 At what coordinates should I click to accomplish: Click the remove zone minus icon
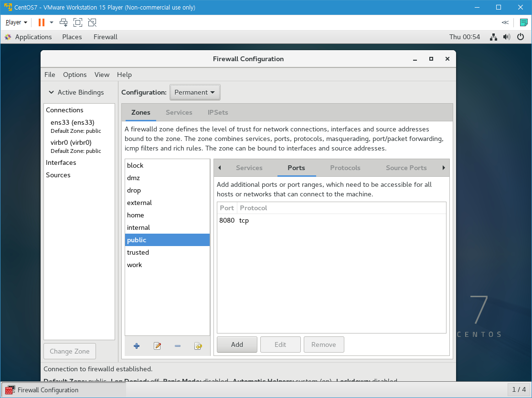pyautogui.click(x=178, y=346)
